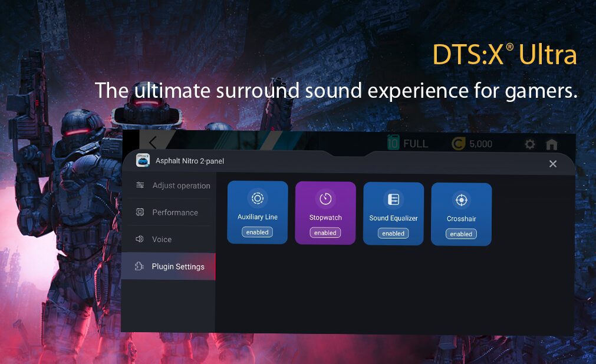Click the Sound Equalizer label text
This screenshot has height=364, width=596.
393,218
